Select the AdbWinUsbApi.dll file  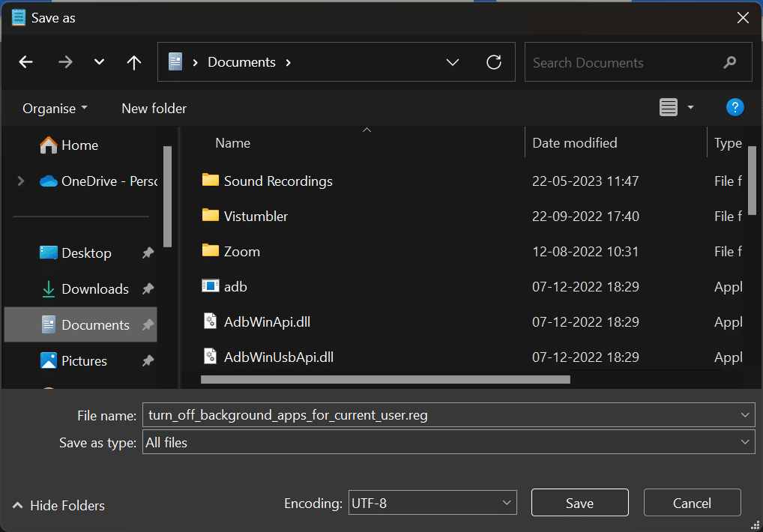click(x=278, y=357)
